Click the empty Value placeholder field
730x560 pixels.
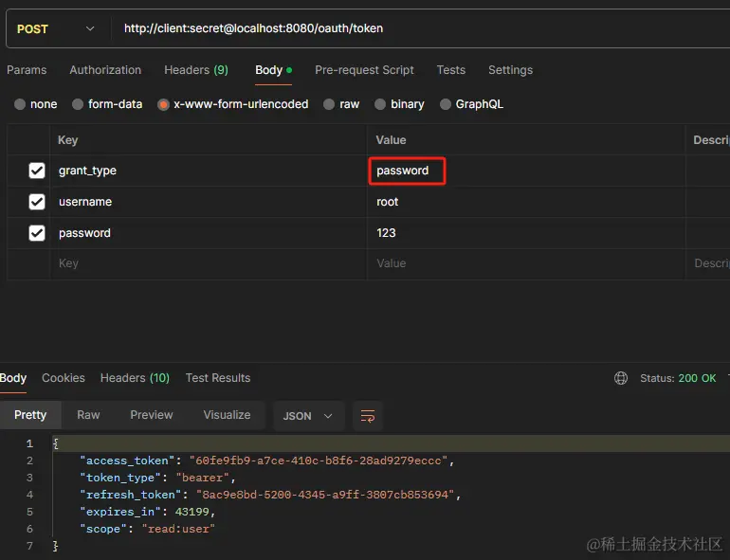point(526,263)
